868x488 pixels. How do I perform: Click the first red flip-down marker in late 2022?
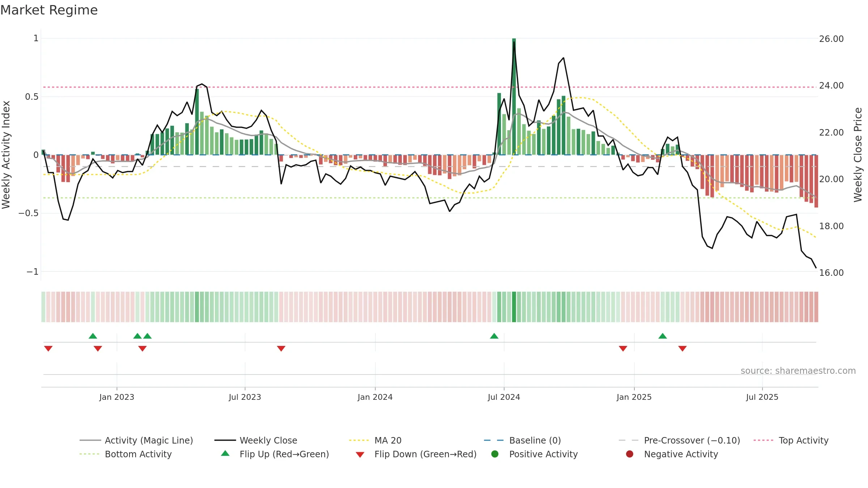pos(48,348)
